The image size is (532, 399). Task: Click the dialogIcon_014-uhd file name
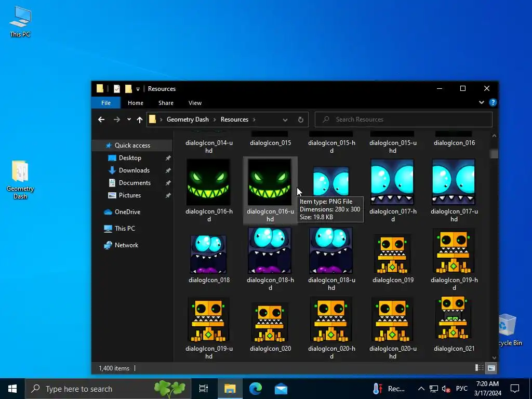pos(209,147)
